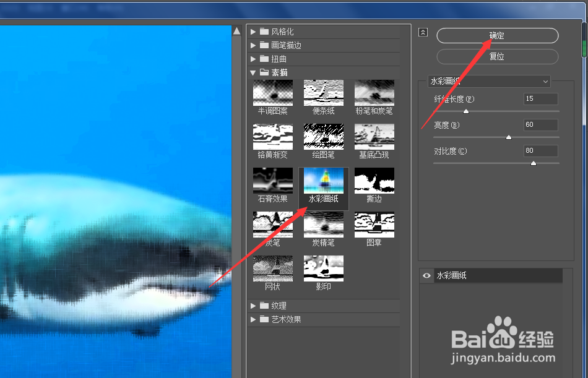Select the 绘图笔 filter thumbnail

pos(323,137)
